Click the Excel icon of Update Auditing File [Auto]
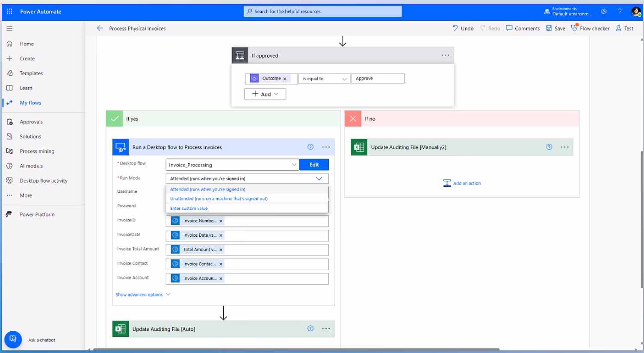 click(121, 329)
